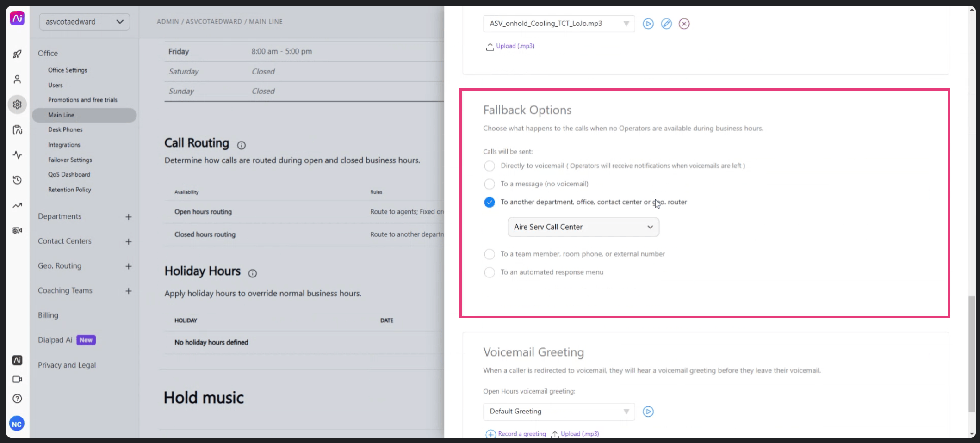Open the rocket launch sidebar icon
980x443 pixels.
click(x=17, y=54)
